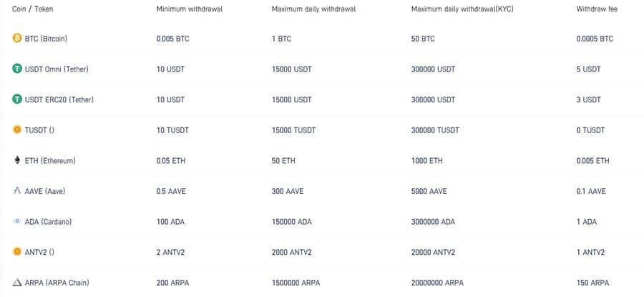Screen dimensions: 644x297
Task: Click the 0.0005 BTC withdraw fee value
Action: pyautogui.click(x=595, y=39)
